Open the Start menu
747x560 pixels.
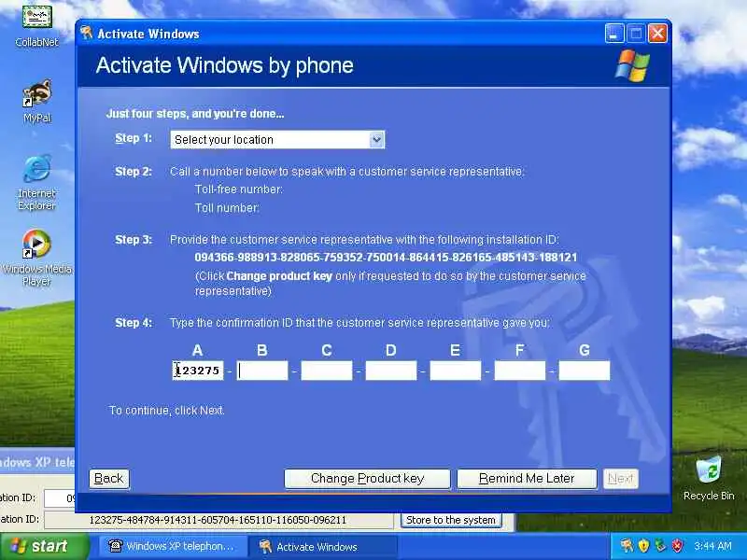click(44, 546)
